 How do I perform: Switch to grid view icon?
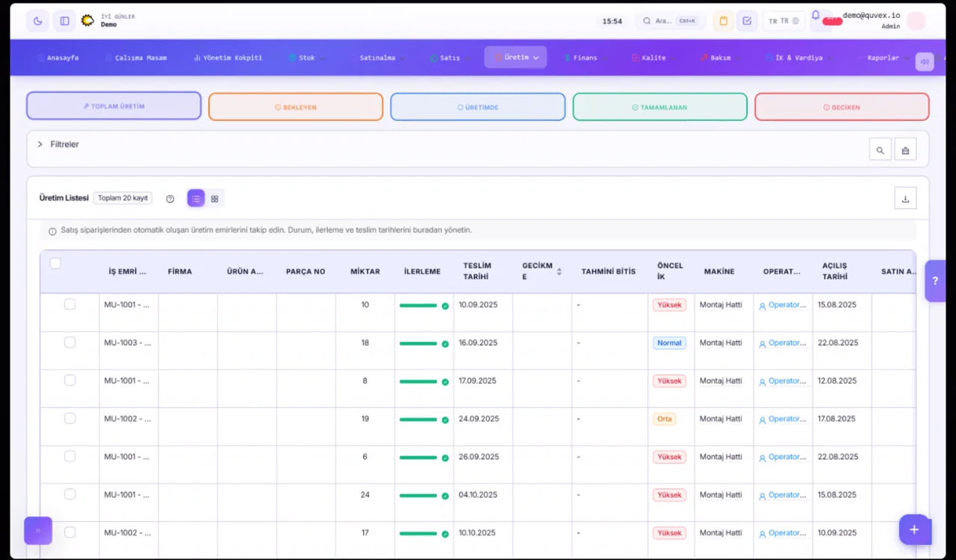coord(214,199)
